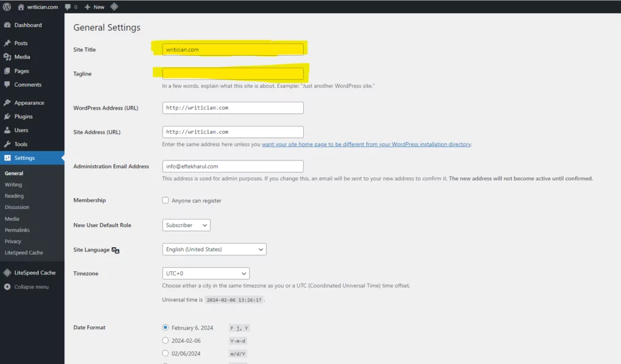Go to Privacy settings submenu
Screen dimensions: 621x364
13,241
